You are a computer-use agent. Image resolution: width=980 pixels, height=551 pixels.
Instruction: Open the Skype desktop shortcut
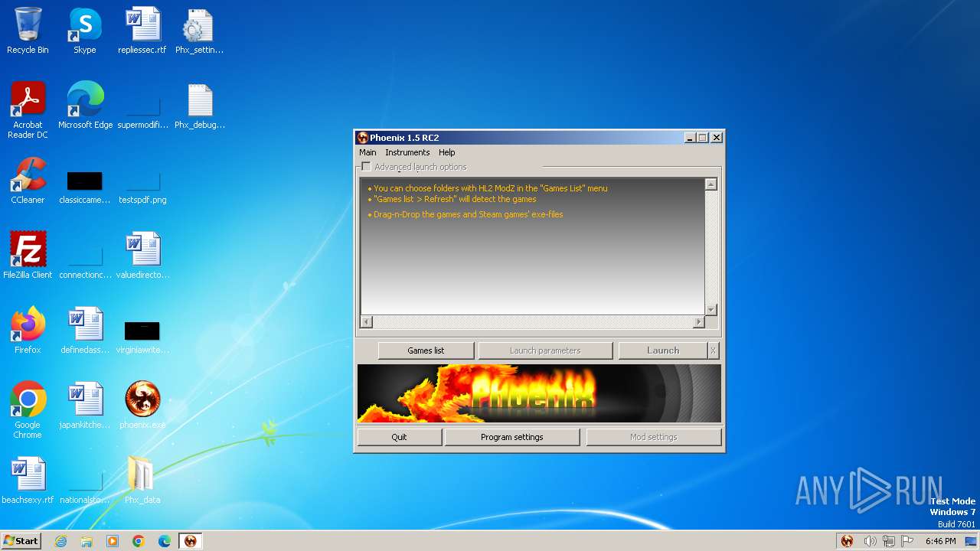click(85, 31)
